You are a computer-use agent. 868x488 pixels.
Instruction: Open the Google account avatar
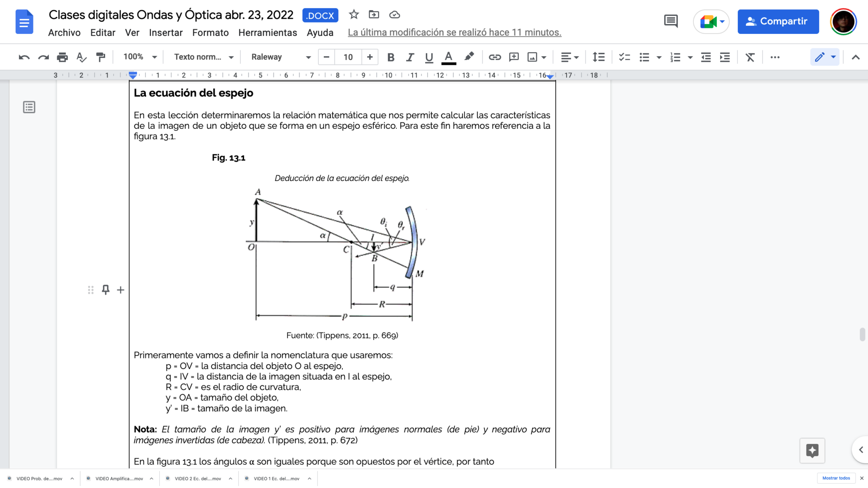[x=843, y=21]
